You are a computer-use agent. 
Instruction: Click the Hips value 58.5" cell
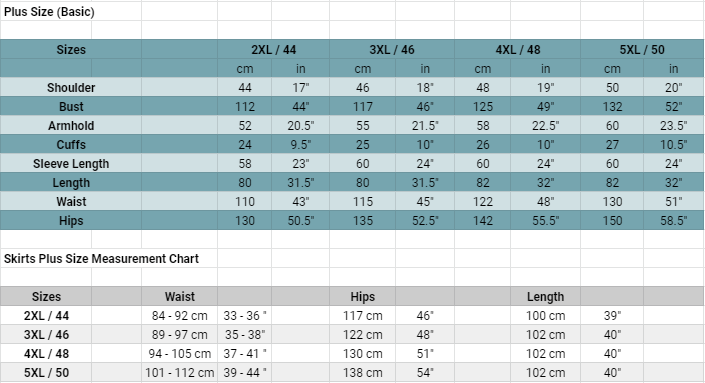pyautogui.click(x=674, y=221)
